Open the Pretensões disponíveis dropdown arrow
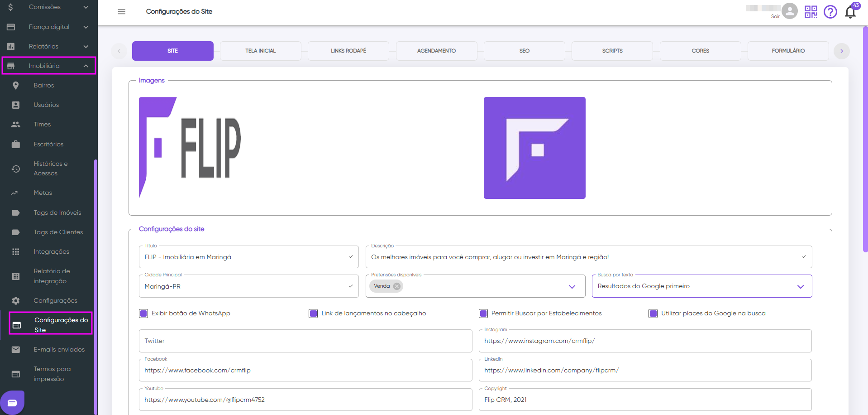 [x=572, y=287]
